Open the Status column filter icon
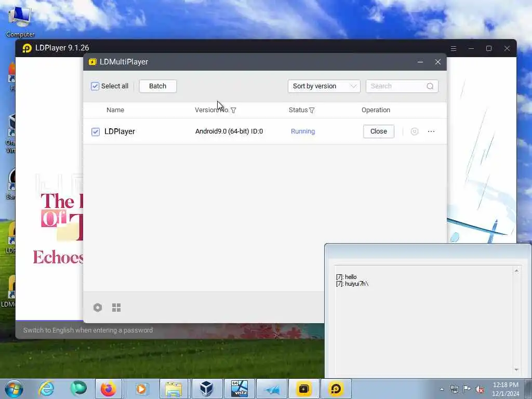This screenshot has width=532, height=399. coord(312,110)
